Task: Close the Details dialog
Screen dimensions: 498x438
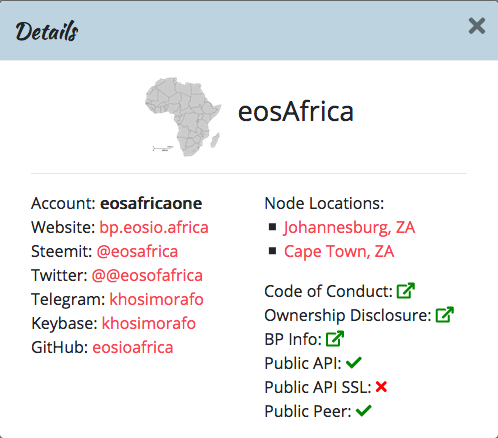Action: coord(477,26)
